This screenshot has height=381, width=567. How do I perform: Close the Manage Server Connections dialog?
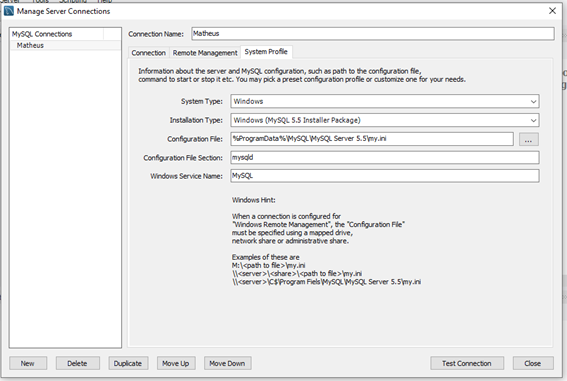(x=552, y=11)
